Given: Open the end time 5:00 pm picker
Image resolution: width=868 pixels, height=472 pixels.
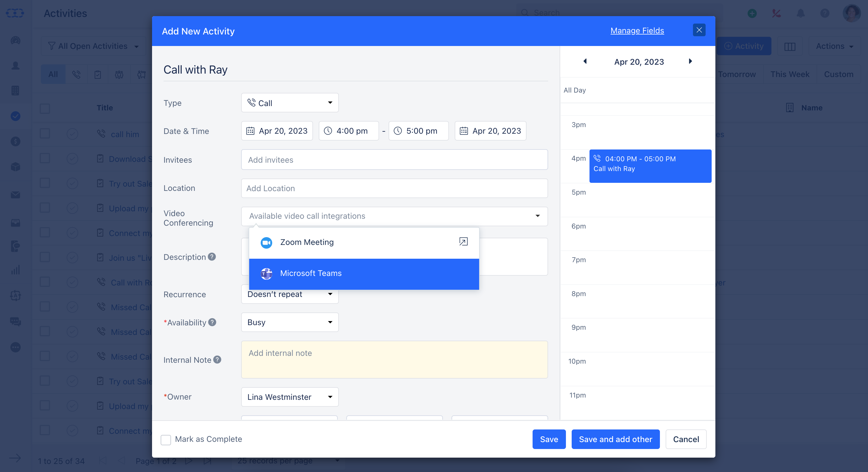Looking at the screenshot, I should [x=418, y=131].
